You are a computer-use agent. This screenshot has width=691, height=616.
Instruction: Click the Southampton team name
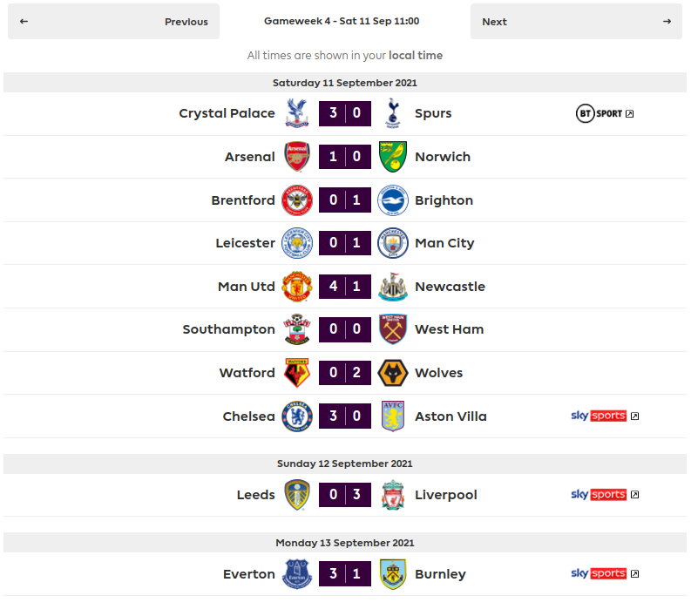tap(228, 329)
